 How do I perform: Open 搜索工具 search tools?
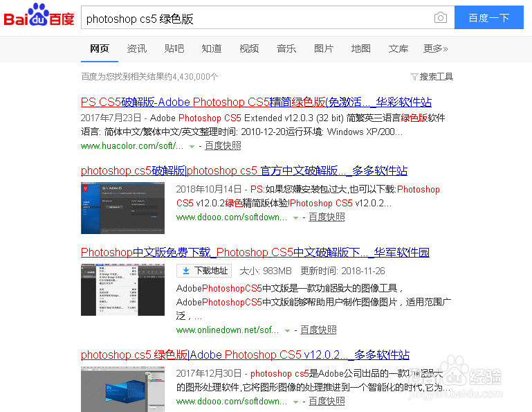432,77
